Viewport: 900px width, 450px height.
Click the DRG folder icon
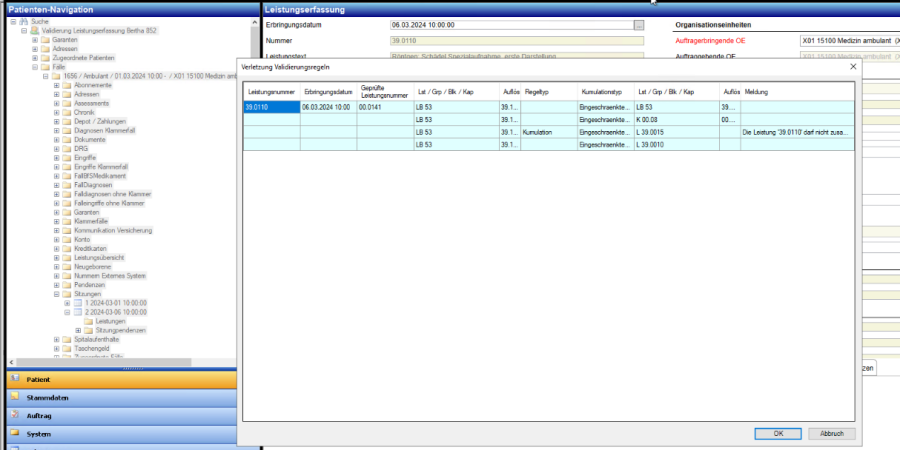pyautogui.click(x=67, y=148)
